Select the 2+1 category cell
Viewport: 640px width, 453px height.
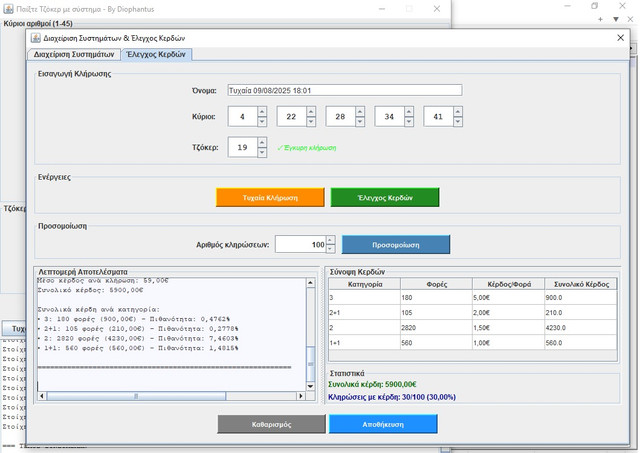(x=365, y=313)
